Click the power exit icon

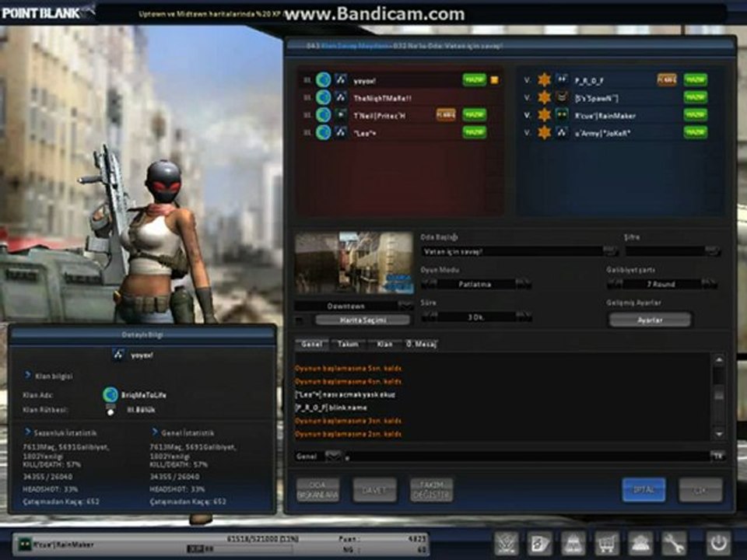click(718, 544)
